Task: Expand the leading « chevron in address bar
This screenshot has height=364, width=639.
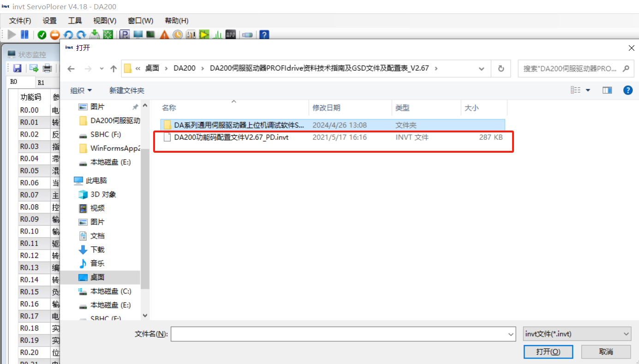Action: 138,68
